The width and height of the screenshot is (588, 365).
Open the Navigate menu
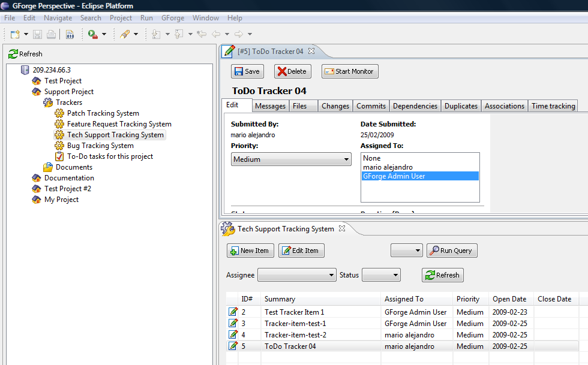coord(58,18)
